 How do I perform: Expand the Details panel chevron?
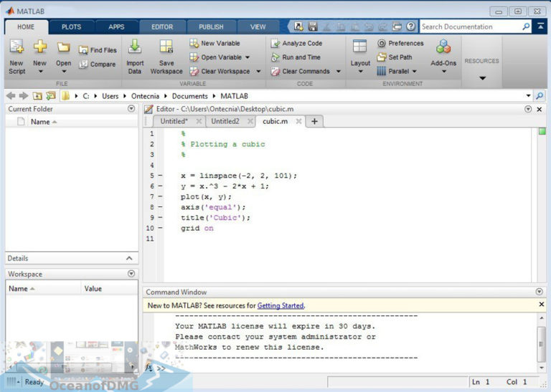tap(129, 258)
